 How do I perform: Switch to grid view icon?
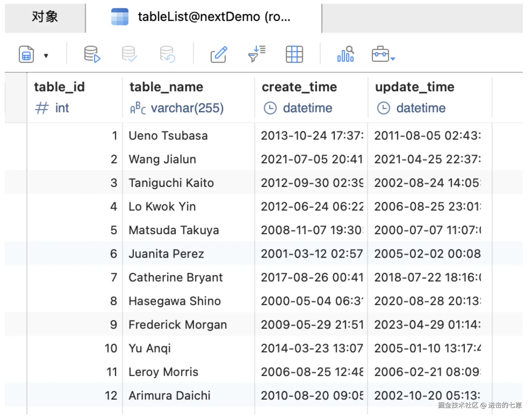(294, 54)
